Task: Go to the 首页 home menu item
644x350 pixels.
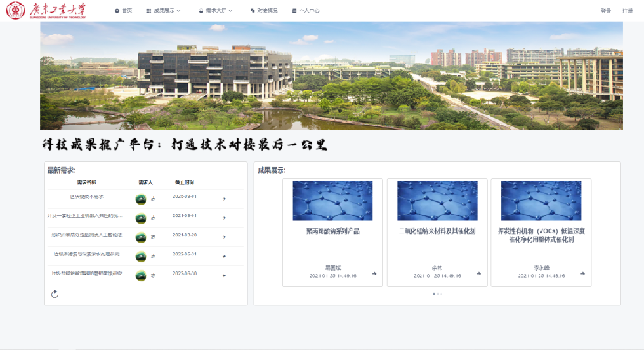Action: (x=124, y=11)
